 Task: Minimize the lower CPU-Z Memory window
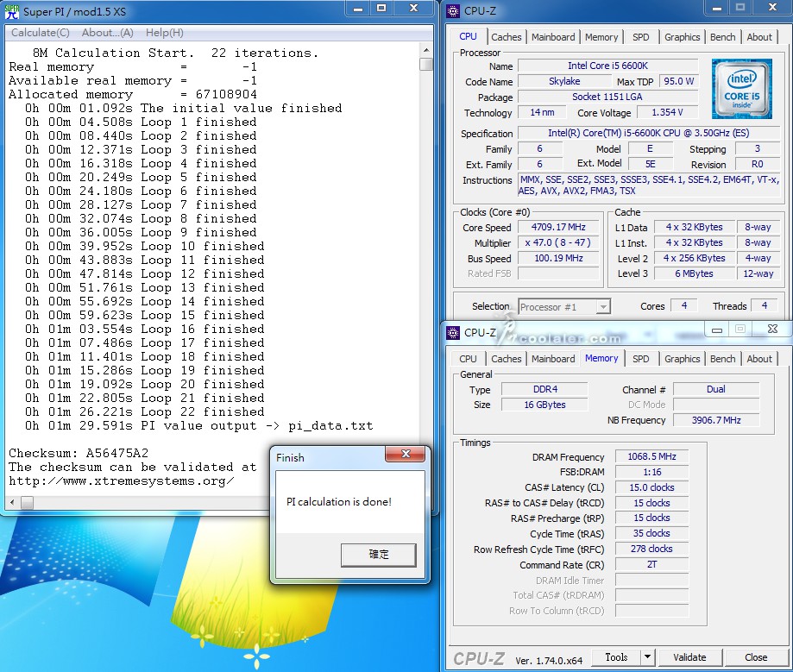click(x=716, y=330)
